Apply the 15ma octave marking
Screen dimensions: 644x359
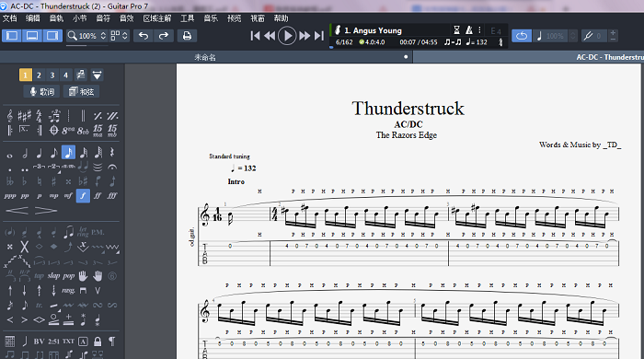(x=98, y=130)
